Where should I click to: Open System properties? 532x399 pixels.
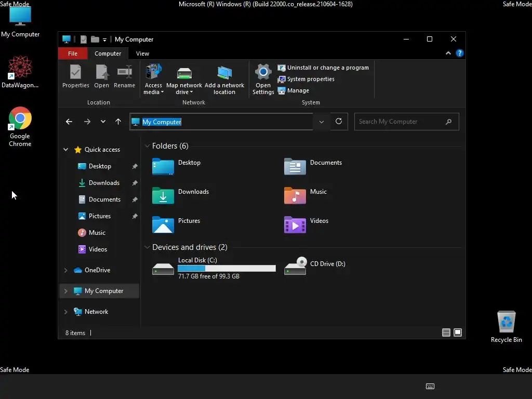(x=306, y=79)
